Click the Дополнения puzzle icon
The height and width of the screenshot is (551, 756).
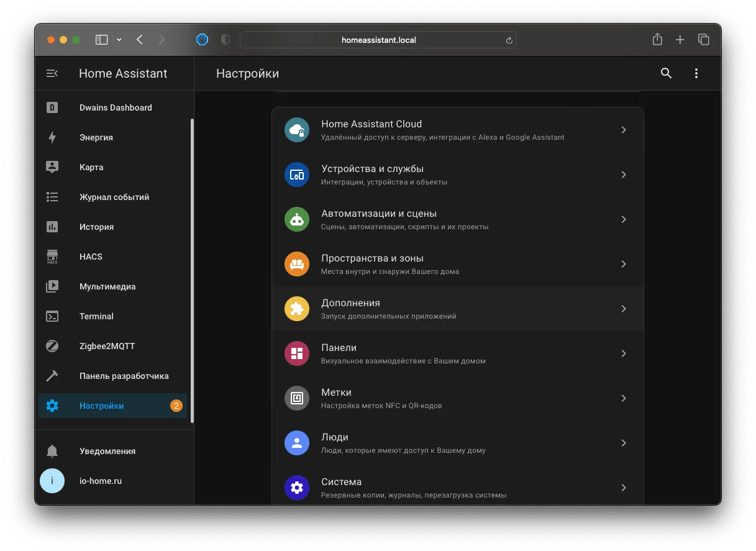[297, 309]
